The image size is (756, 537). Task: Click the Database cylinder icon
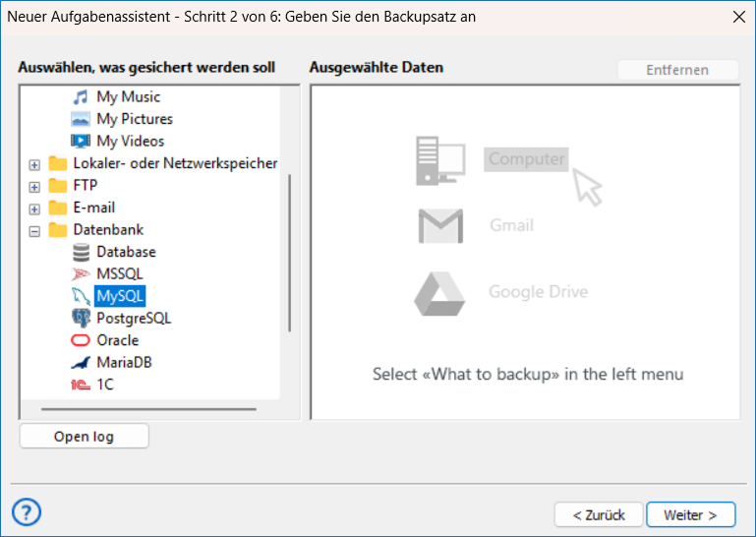click(81, 252)
